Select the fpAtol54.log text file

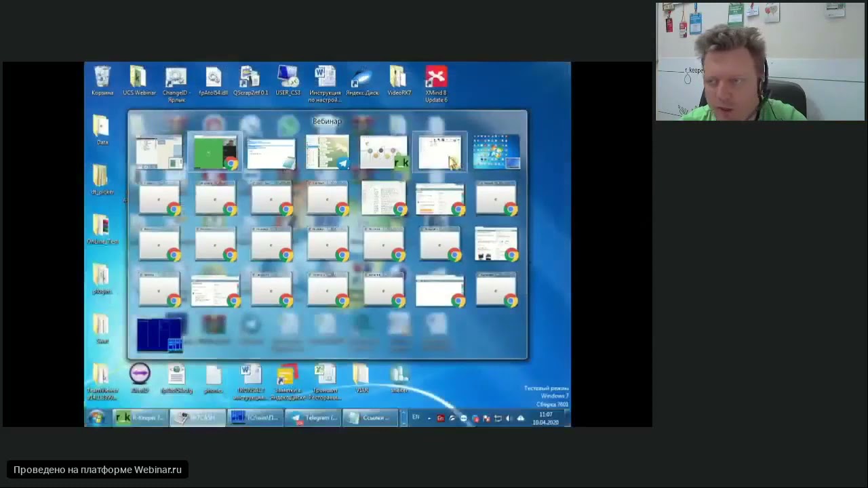point(176,378)
